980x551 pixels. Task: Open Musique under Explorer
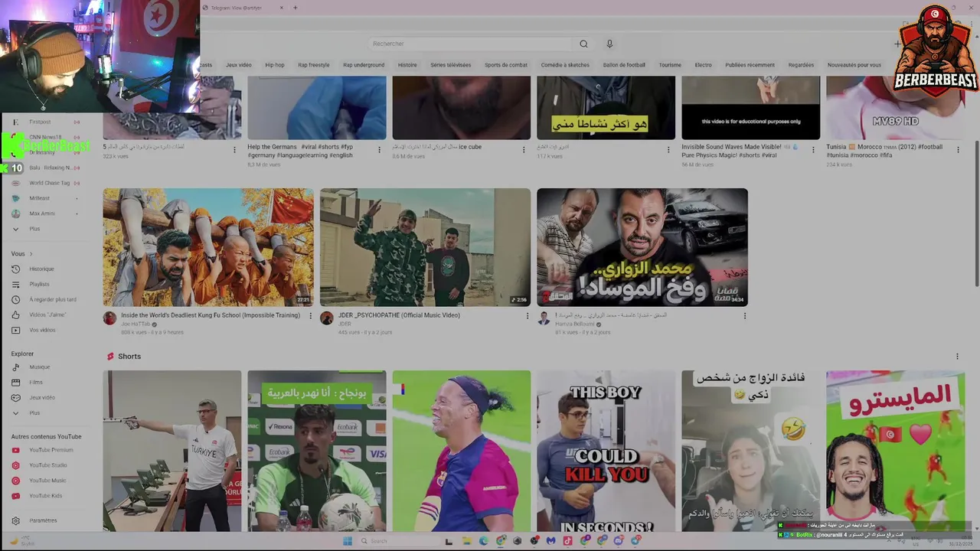40,367
